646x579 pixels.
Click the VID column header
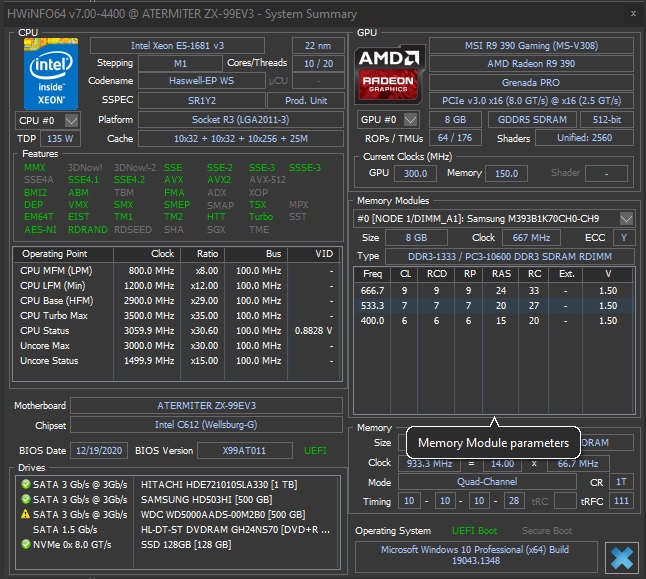[x=314, y=254]
